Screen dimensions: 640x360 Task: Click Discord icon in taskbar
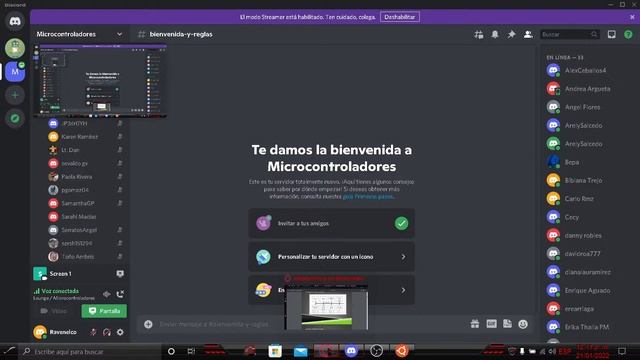351,351
